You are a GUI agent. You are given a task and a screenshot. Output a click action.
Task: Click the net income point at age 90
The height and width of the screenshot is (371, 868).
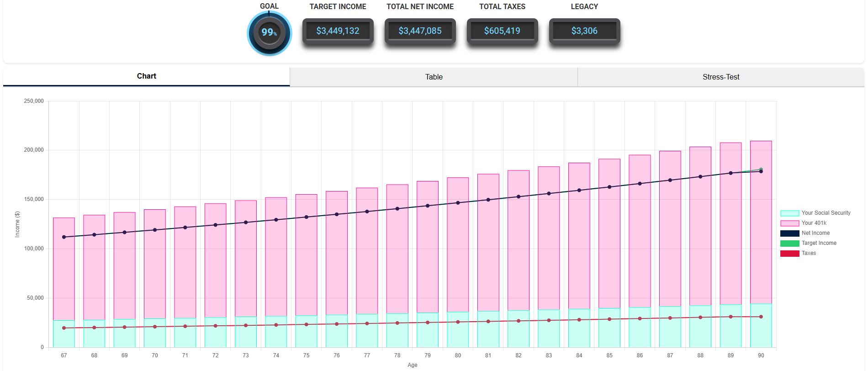pos(761,171)
